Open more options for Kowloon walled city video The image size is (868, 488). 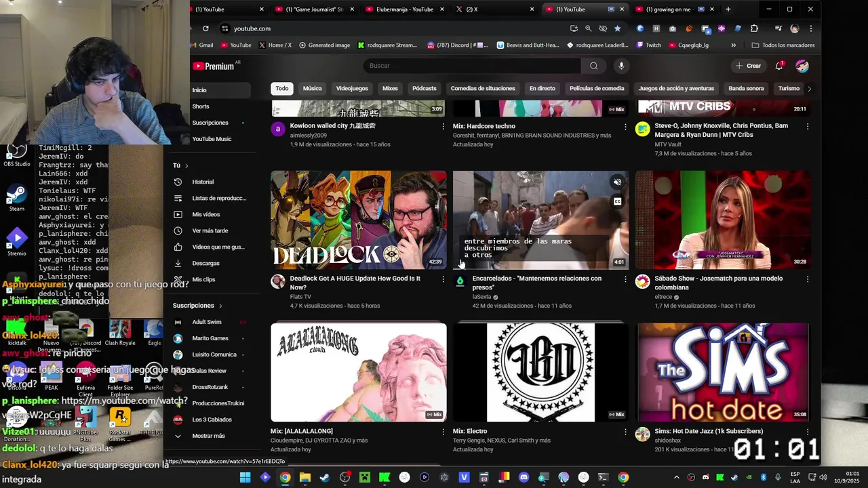click(x=443, y=127)
